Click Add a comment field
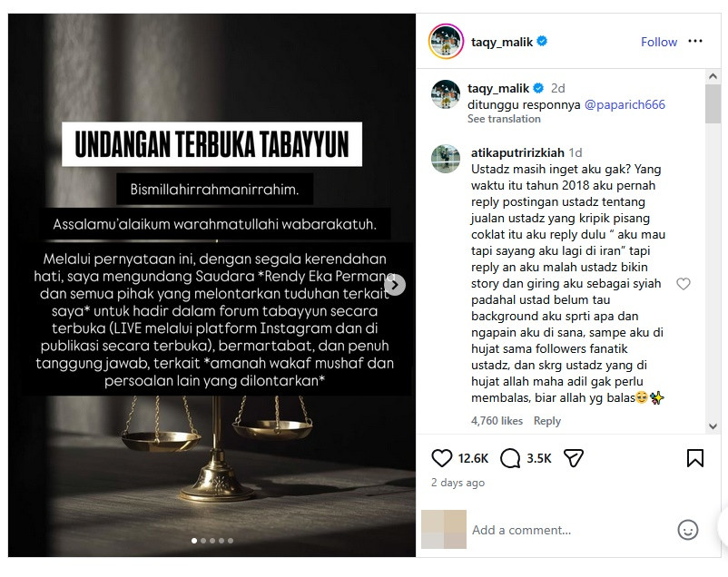 [x=571, y=530]
